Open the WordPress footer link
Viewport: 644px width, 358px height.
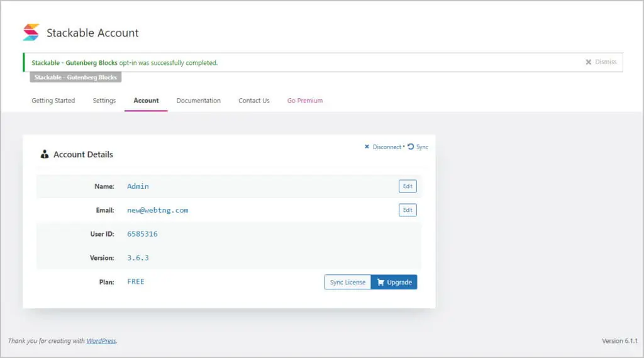tap(101, 341)
